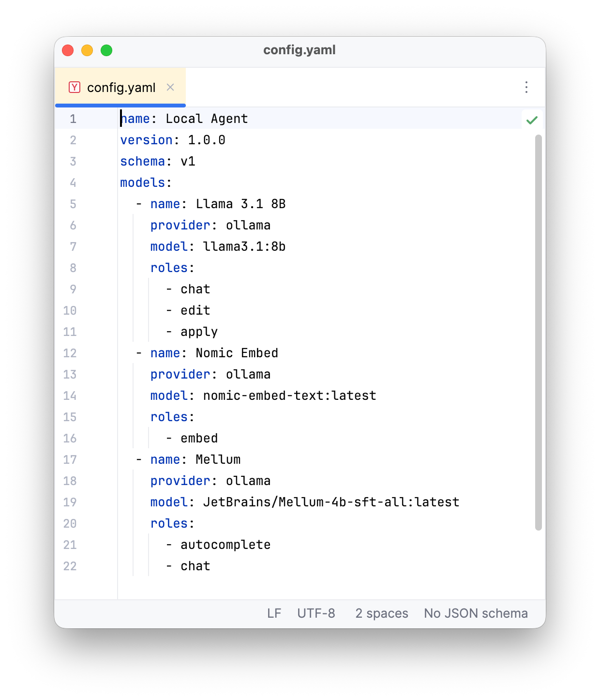Open the indentation setting labeled 2 spaces

(x=381, y=613)
